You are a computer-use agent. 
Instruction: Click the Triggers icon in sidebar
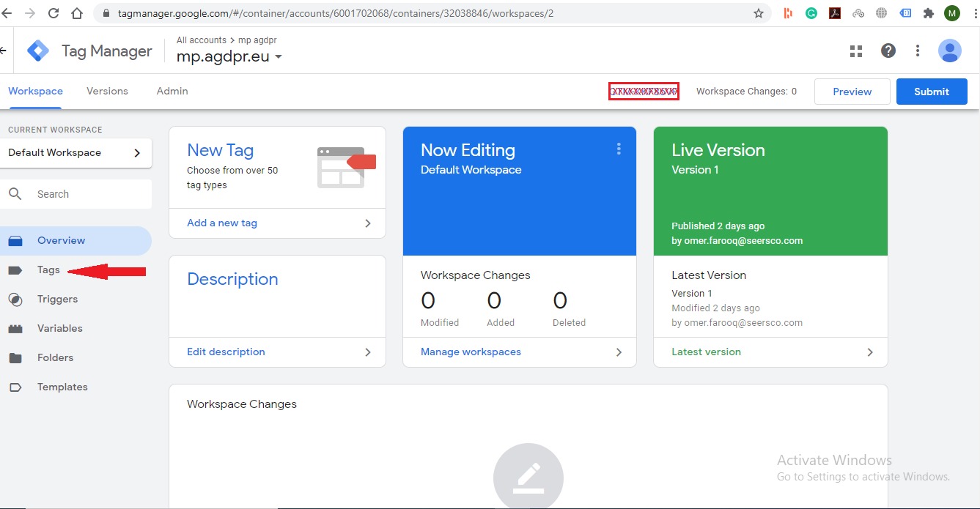tap(15, 299)
